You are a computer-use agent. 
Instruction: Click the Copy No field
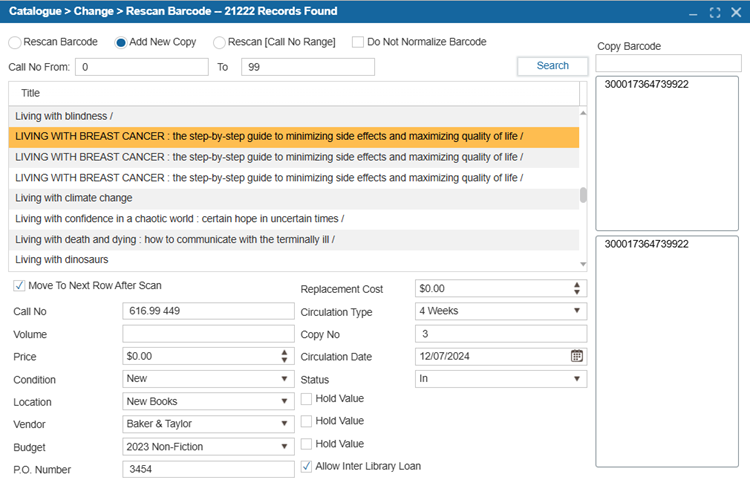(x=501, y=334)
